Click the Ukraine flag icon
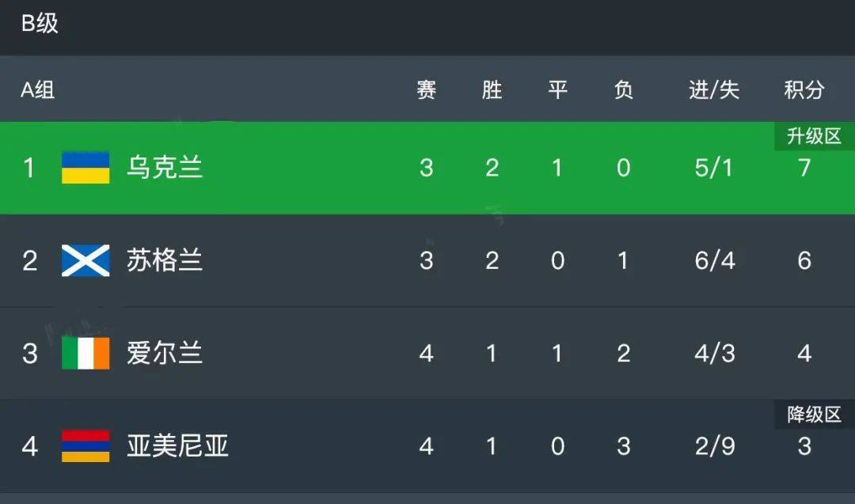Screen dimensions: 855x504 pyautogui.click(x=85, y=168)
